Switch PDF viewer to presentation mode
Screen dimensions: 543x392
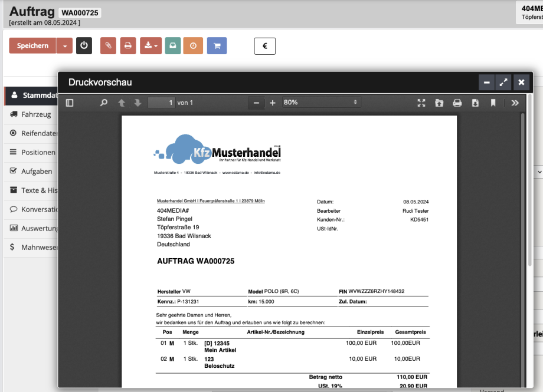[x=421, y=103]
